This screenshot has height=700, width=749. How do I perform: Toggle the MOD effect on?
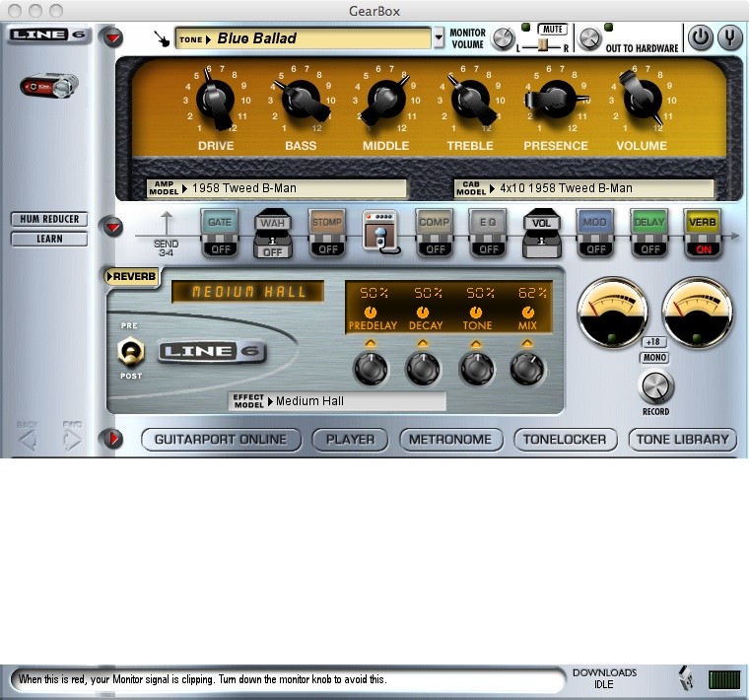click(595, 234)
